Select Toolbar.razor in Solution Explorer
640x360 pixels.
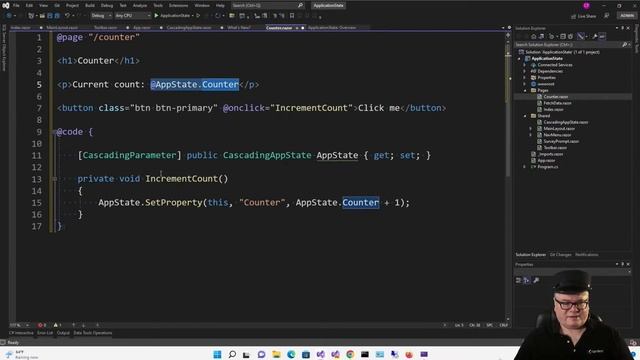tap(555, 148)
